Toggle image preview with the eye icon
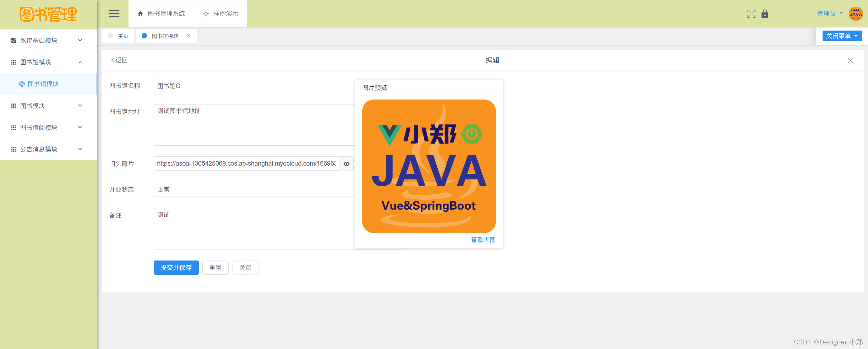868x349 pixels. pyautogui.click(x=346, y=164)
